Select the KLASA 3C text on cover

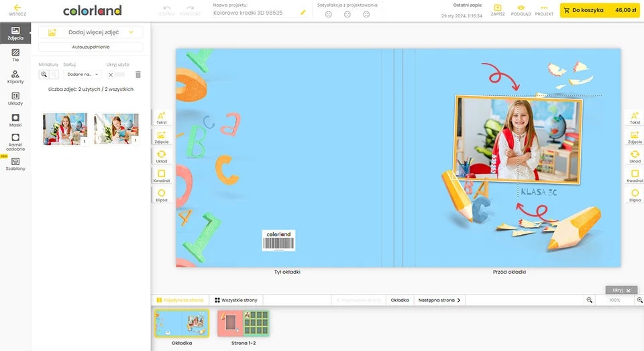tap(539, 192)
